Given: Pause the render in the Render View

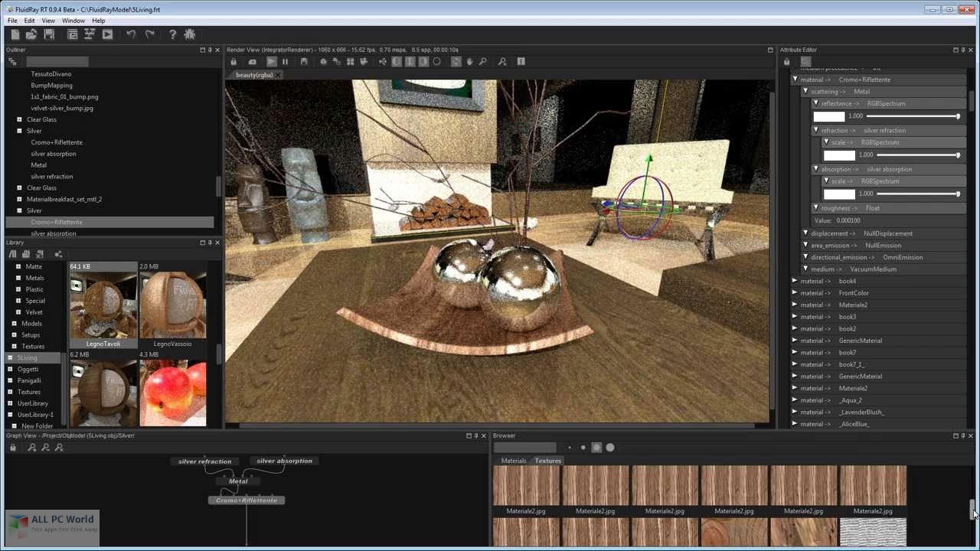Looking at the screenshot, I should tap(284, 61).
